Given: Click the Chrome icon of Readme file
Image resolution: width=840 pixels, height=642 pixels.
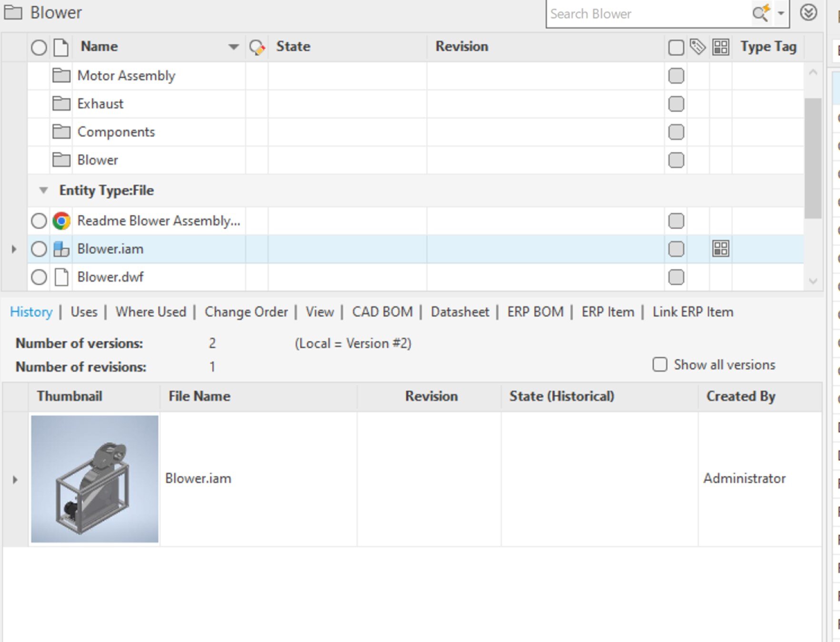Looking at the screenshot, I should coord(61,221).
